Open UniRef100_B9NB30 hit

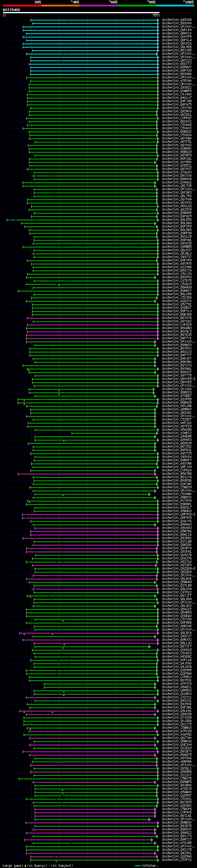(x=176, y=822)
